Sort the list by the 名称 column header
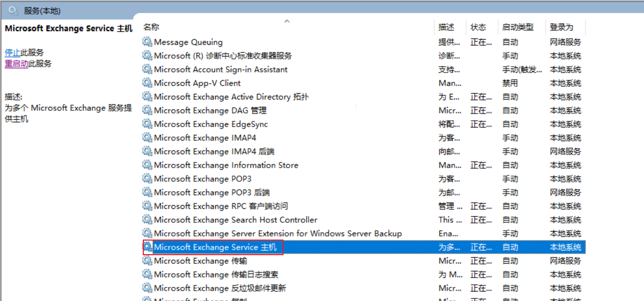644x301 pixels. 152,27
